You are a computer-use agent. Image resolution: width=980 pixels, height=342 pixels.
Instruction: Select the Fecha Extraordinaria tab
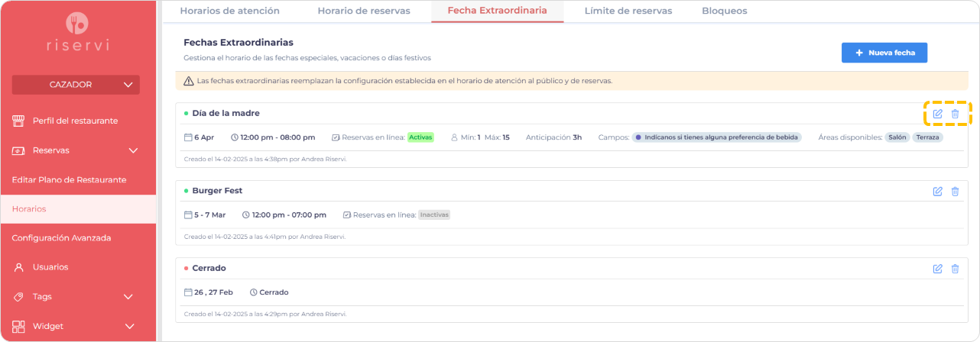(x=497, y=11)
